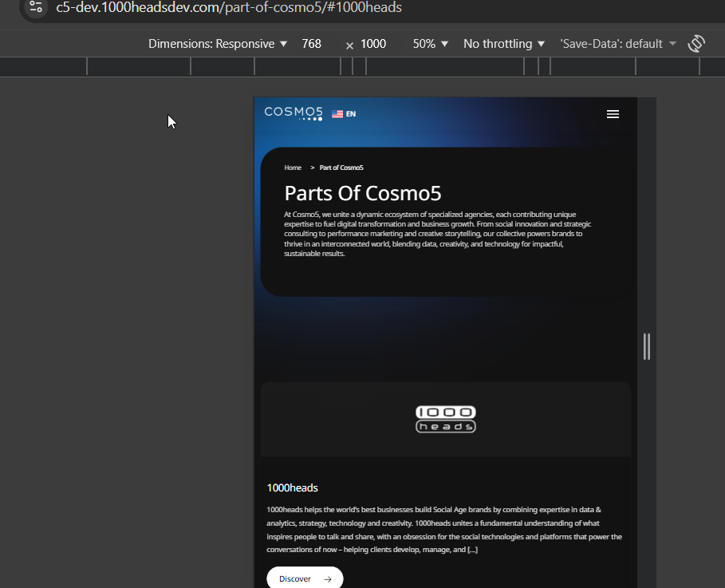This screenshot has width=725, height=588.
Task: Click the US flag language icon
Action: tap(337, 114)
